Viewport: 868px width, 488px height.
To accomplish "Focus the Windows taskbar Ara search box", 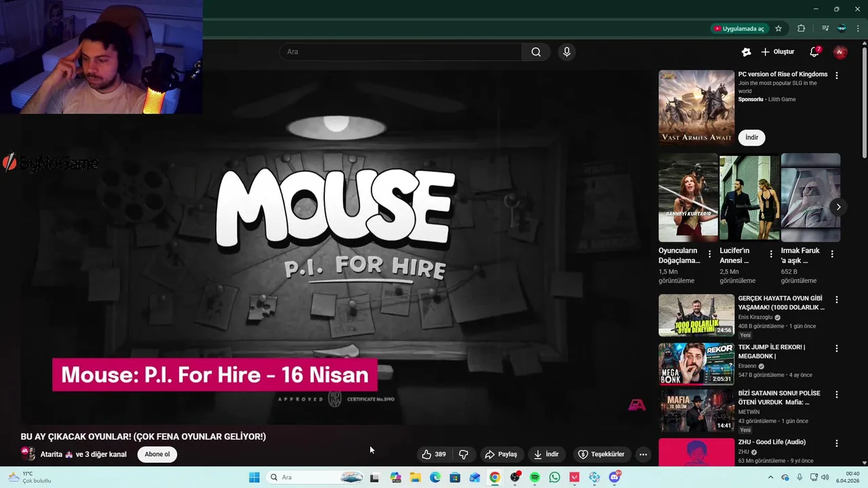I will coord(316,477).
